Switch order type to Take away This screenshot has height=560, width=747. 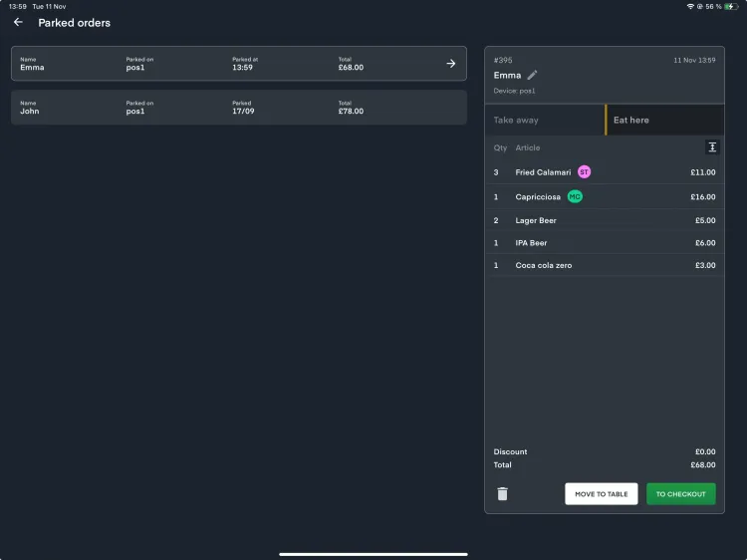pos(545,120)
